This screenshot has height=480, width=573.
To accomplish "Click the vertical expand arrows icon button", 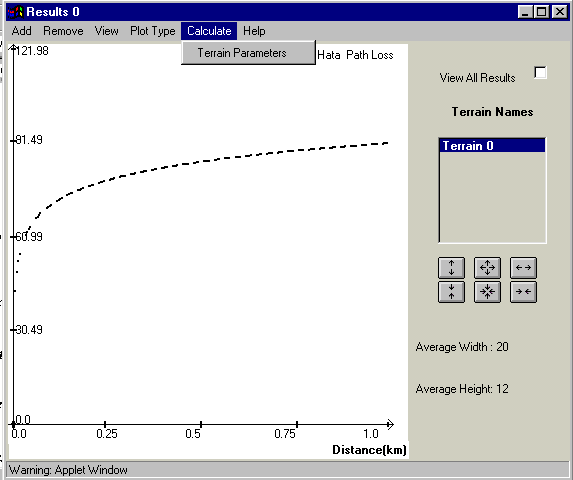I will pyautogui.click(x=451, y=268).
